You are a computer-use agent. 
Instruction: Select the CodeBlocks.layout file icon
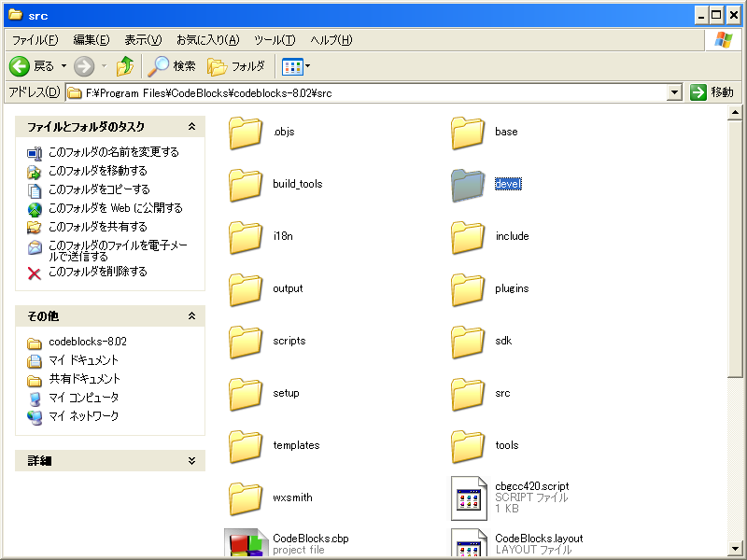[469, 542]
